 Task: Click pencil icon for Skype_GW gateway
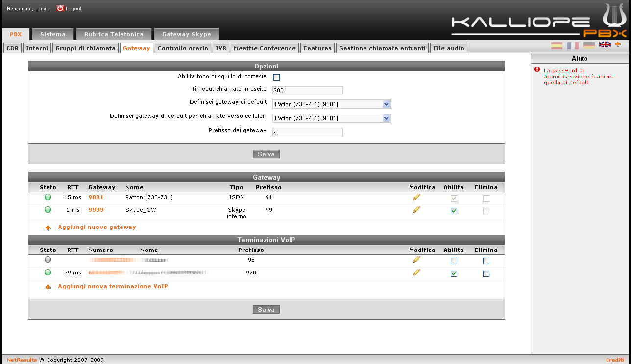click(416, 210)
